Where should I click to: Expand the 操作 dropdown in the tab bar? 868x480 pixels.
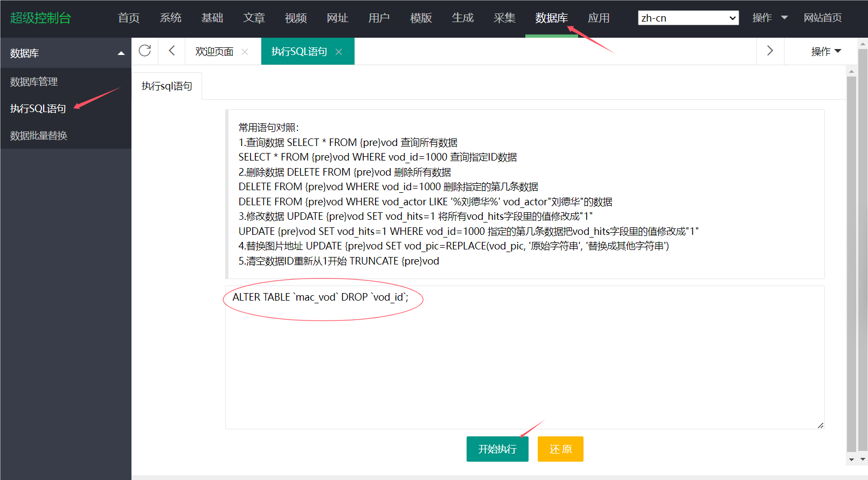click(x=825, y=51)
